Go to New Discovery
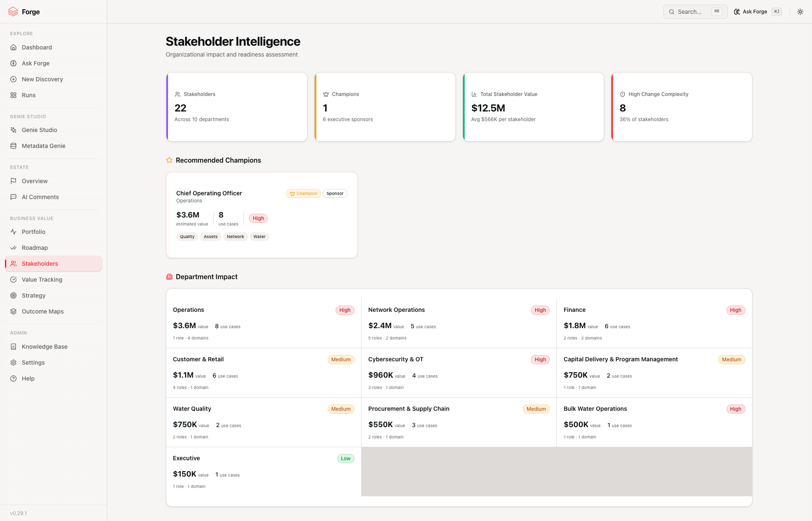 tap(54, 79)
